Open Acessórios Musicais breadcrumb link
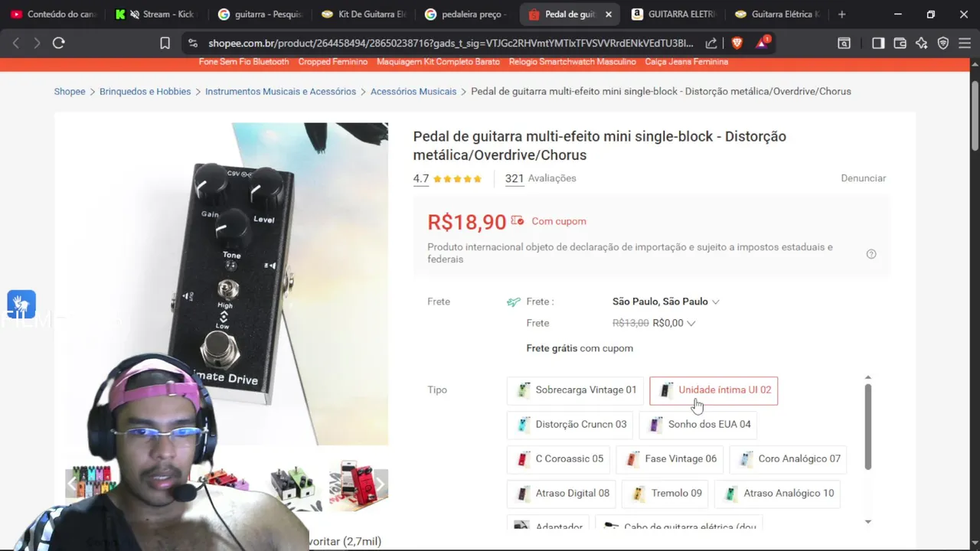 413,91
